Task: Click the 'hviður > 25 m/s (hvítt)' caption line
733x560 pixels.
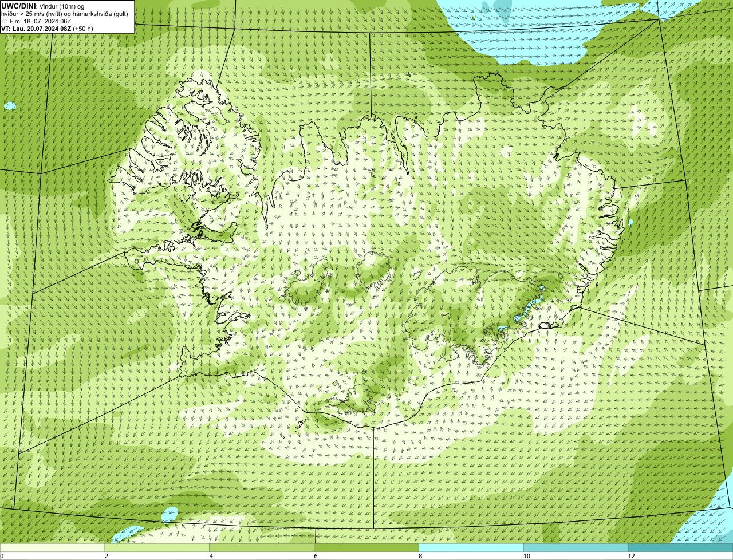Action: pyautogui.click(x=65, y=13)
